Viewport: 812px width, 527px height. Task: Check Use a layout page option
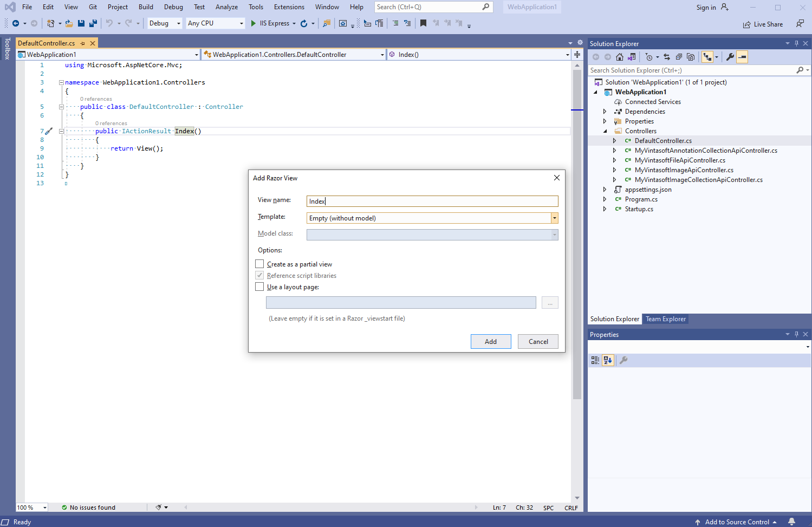(x=260, y=287)
